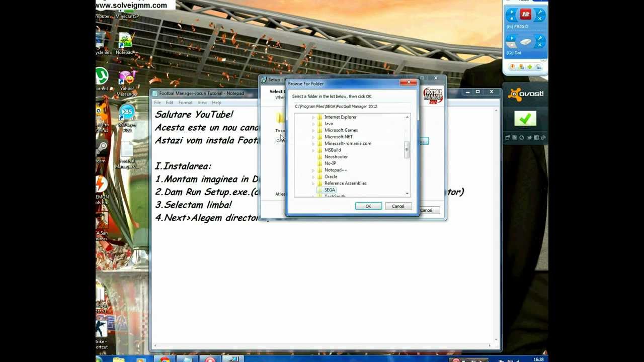Screen dimensions: 644x362
Task: Click the Notepad scrollbar up arrow
Action: tap(496, 111)
